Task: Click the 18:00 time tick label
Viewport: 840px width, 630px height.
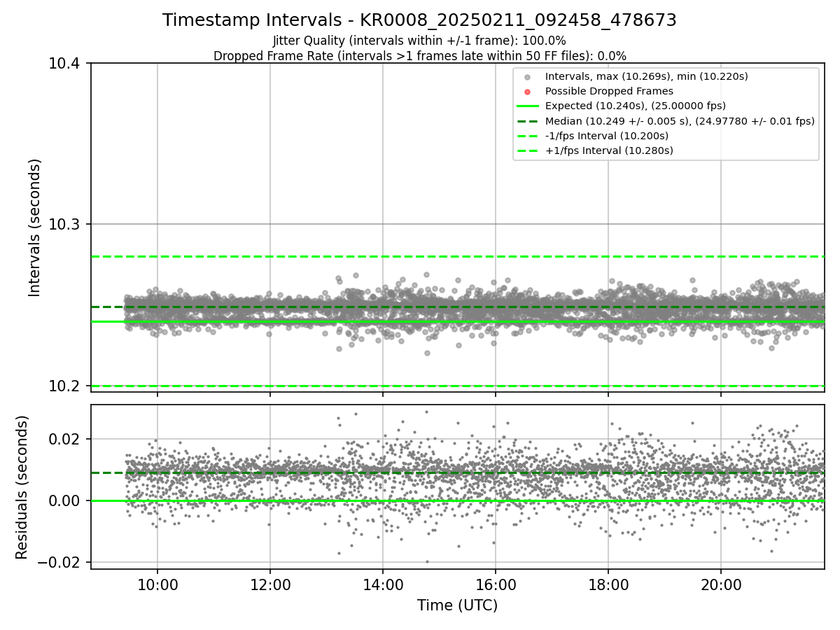Action: pyautogui.click(x=608, y=584)
